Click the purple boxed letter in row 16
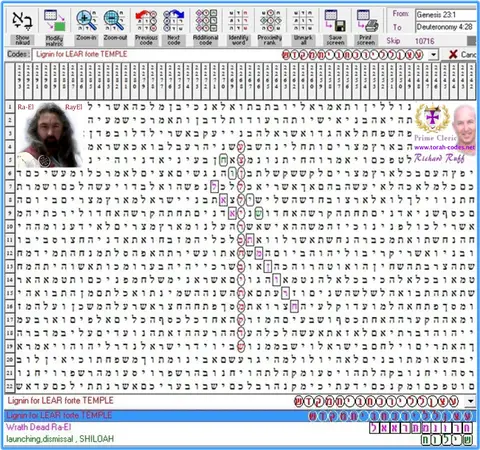The image size is (480, 450). click(294, 306)
